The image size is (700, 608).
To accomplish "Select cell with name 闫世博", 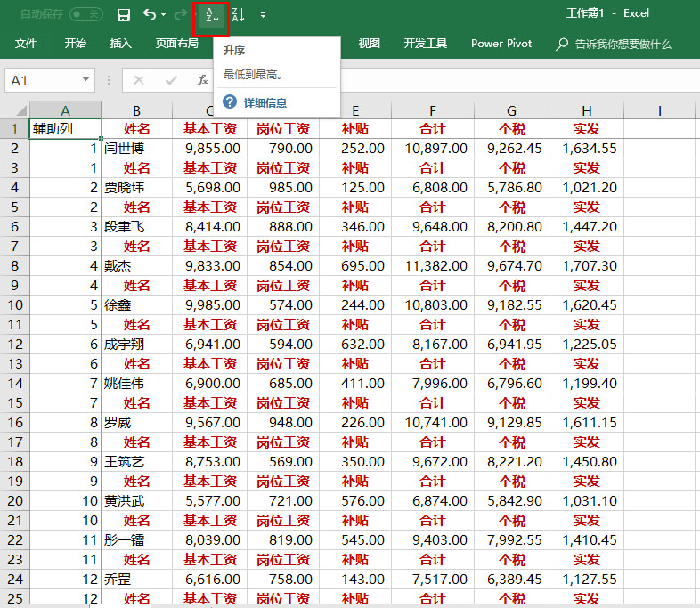I will point(136,149).
